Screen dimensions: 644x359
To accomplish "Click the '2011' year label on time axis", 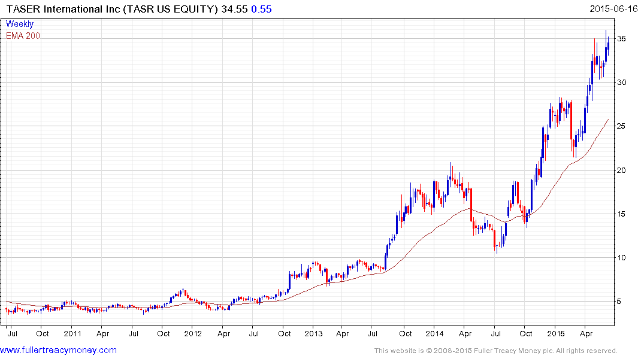I will click(72, 333).
